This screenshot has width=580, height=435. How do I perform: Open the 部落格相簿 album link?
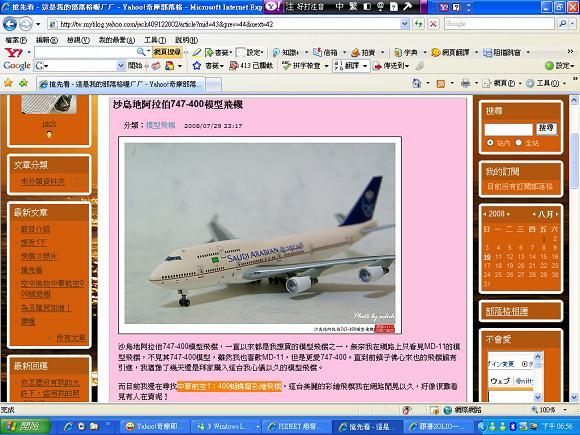click(507, 311)
